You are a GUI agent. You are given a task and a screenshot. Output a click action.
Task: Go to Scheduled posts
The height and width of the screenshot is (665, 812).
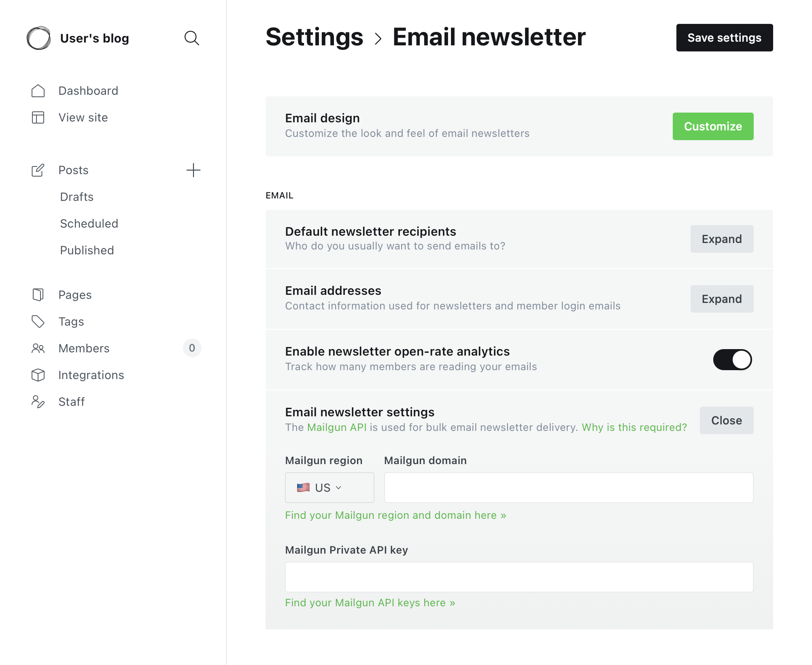89,223
